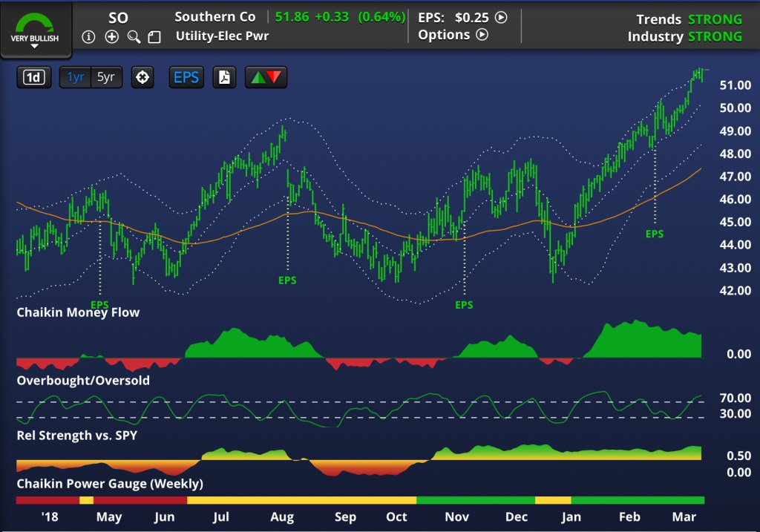Expand the EPS $0.25 arrow
This screenshot has width=760, height=532.
pyautogui.click(x=501, y=16)
